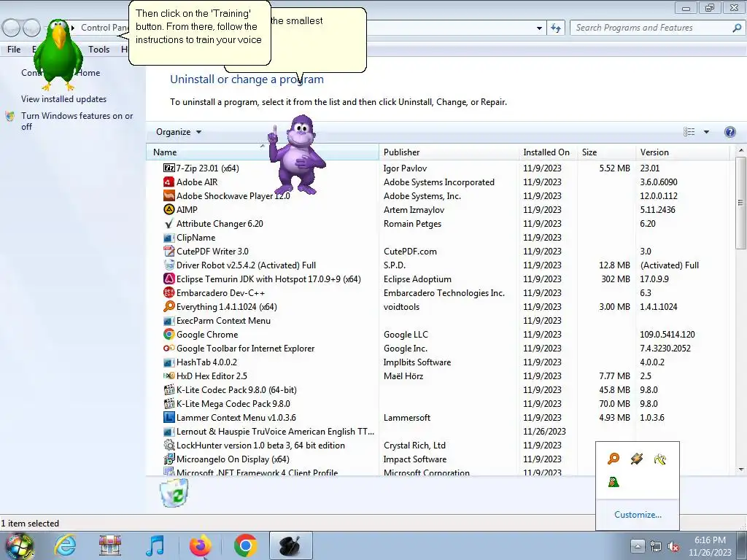Change view using the view icon button
The width and height of the screenshot is (747, 560).
point(689,132)
